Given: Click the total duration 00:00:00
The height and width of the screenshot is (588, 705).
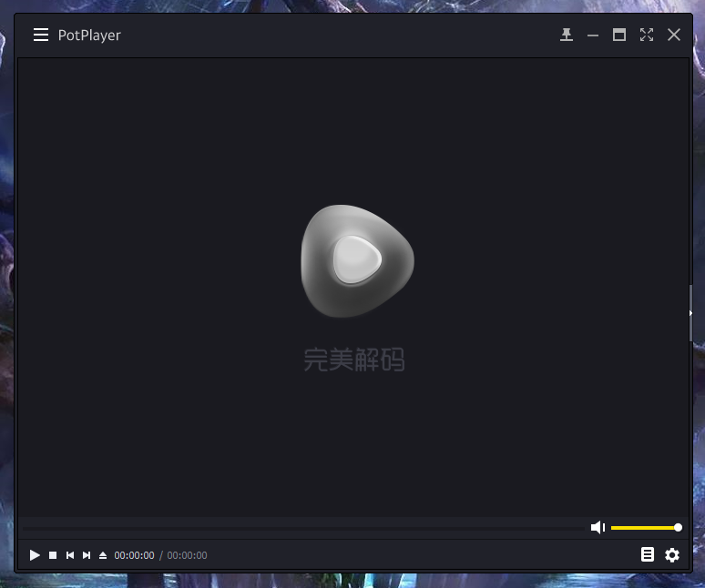Looking at the screenshot, I should pyautogui.click(x=187, y=555).
